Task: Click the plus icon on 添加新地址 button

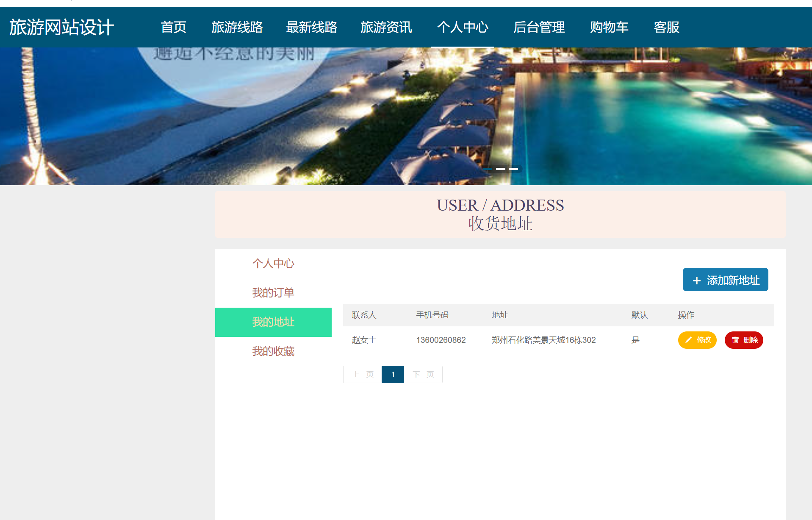Action: click(696, 280)
